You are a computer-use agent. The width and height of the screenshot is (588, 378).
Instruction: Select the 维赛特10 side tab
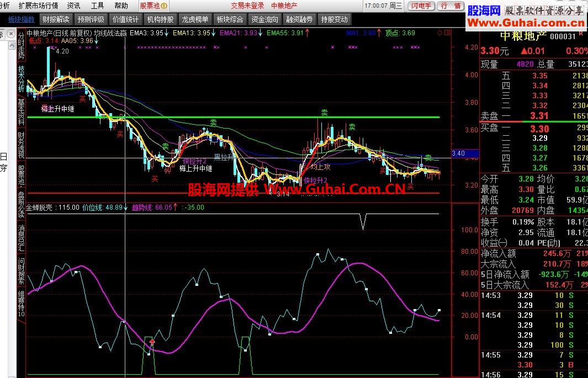pos(21,304)
